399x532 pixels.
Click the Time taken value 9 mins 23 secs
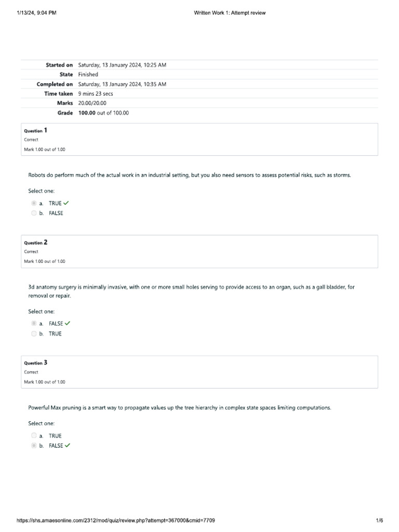point(96,94)
